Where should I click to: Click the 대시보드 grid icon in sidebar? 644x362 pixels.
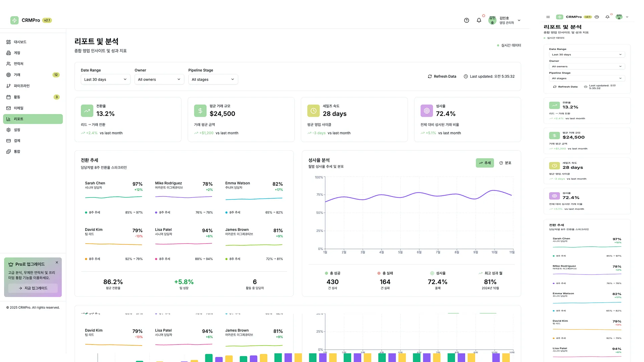tap(8, 42)
